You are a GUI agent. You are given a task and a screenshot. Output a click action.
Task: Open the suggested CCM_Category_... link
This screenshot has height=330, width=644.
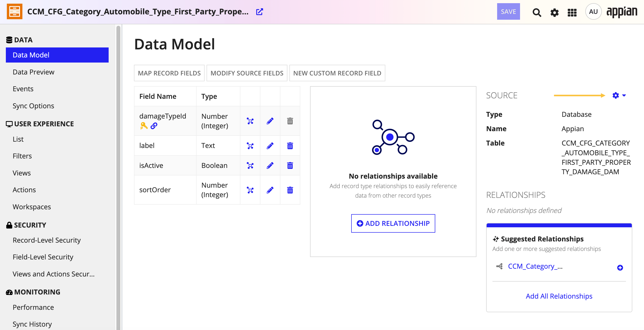(x=535, y=266)
